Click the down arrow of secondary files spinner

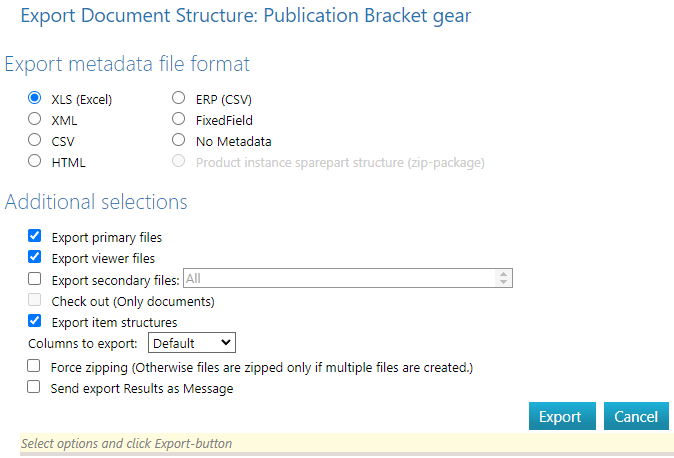click(x=504, y=283)
